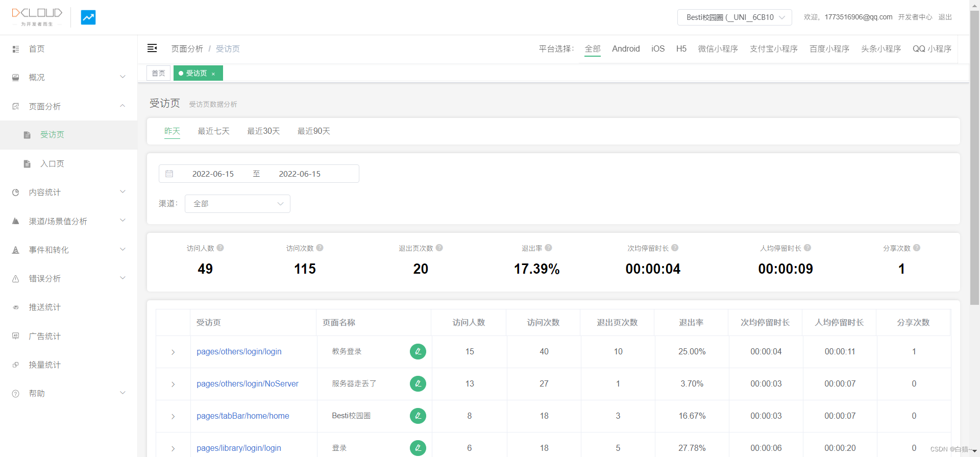The image size is (980, 457).
Task: Select Android platform filter
Action: [x=626, y=49]
